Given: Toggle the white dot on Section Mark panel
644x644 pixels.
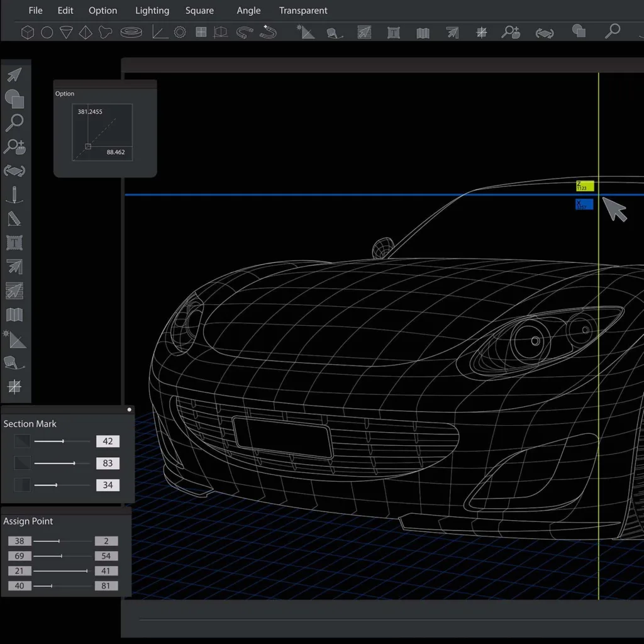Looking at the screenshot, I should click(130, 409).
